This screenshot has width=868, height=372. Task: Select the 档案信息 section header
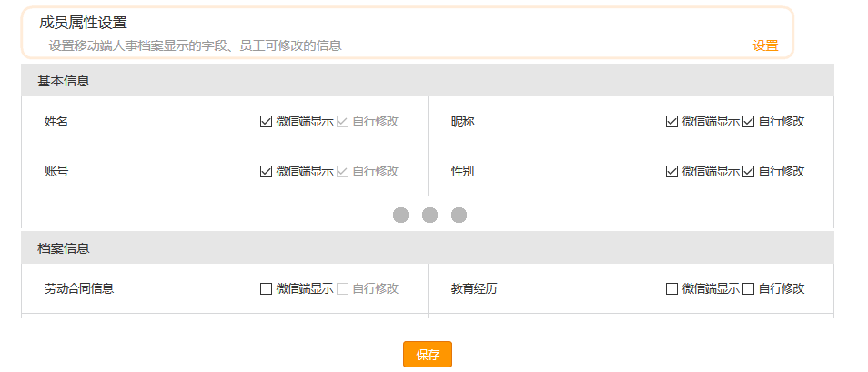point(428,247)
